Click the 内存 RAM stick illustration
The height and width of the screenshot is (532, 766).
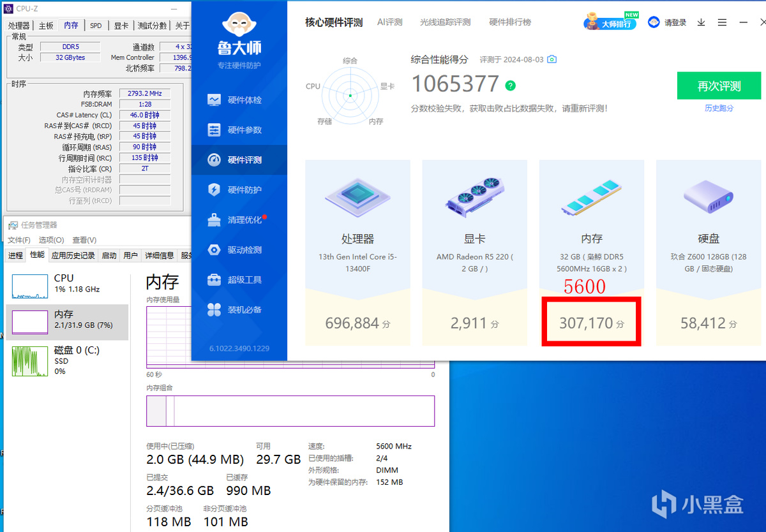click(592, 196)
